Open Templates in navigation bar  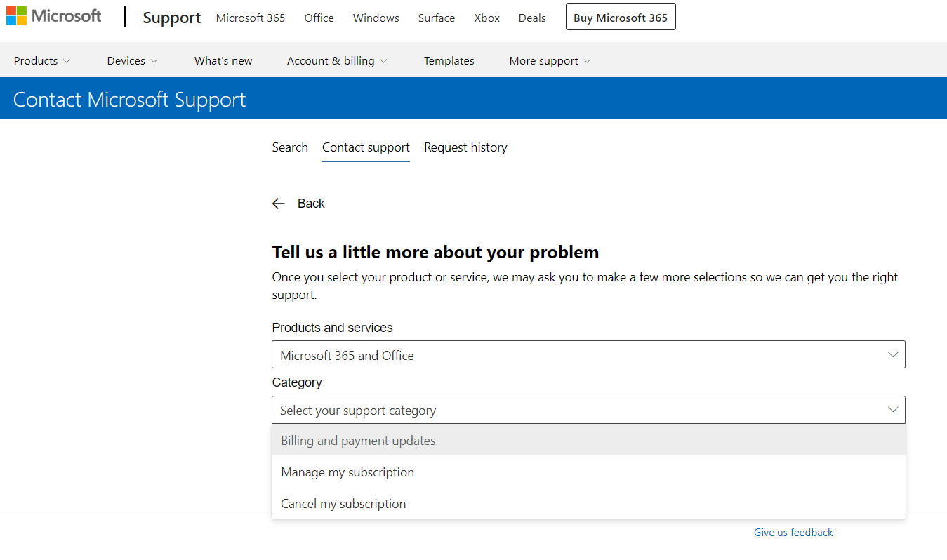[449, 61]
